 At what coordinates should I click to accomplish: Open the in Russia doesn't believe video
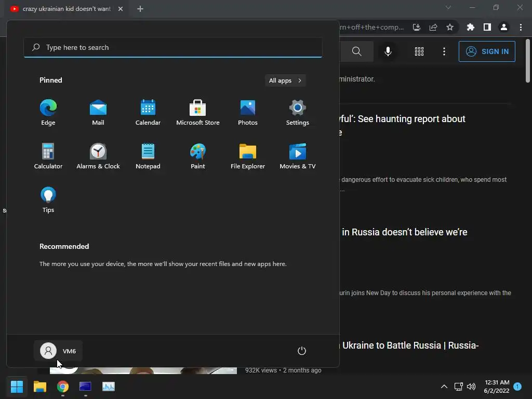pyautogui.click(x=404, y=232)
